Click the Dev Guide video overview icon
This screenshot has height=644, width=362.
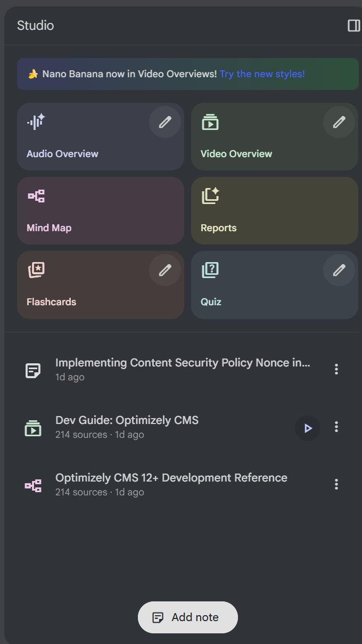point(33,428)
